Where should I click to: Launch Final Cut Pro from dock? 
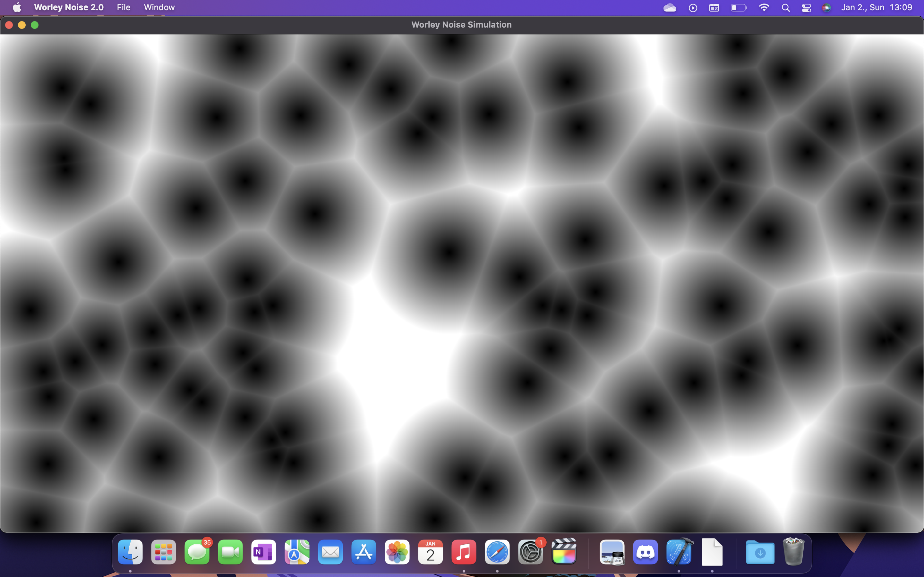[x=564, y=552]
